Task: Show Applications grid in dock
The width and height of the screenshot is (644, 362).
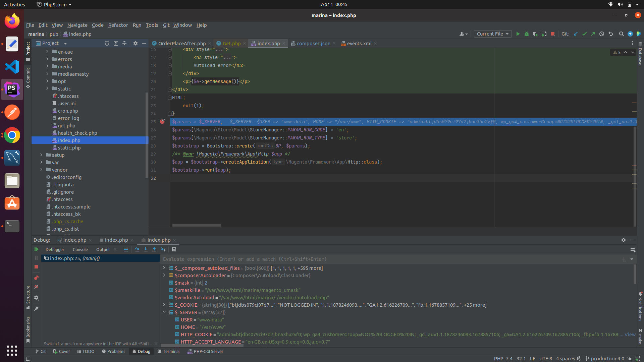Action: pos(12,350)
